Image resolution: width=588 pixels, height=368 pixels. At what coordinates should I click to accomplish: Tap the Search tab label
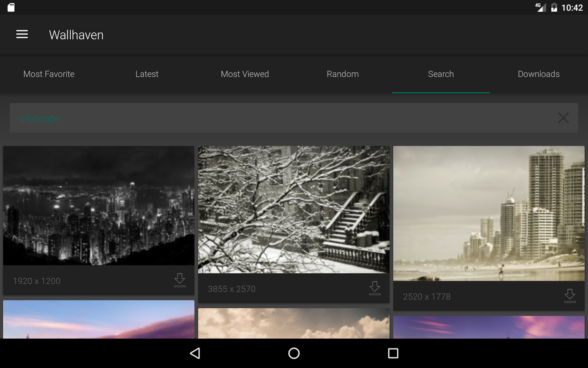click(441, 74)
